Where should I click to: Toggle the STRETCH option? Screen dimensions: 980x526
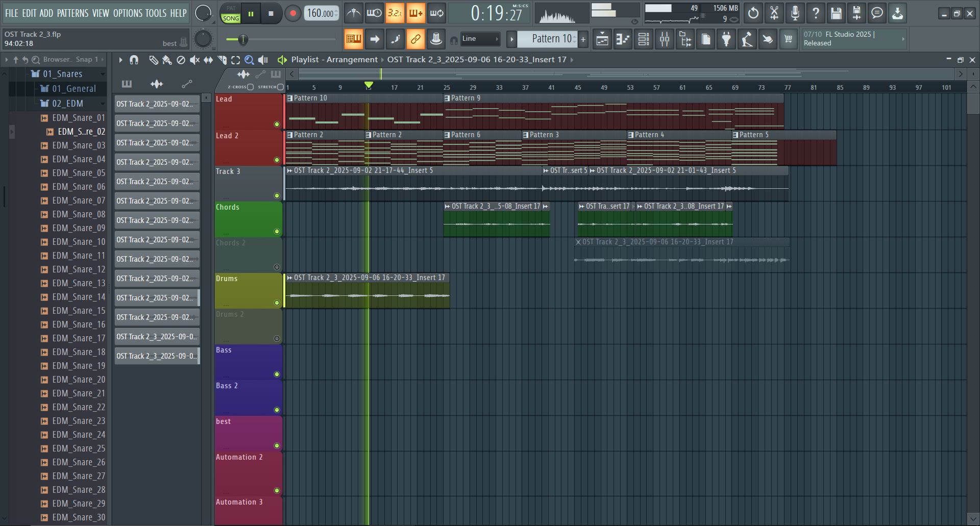280,87
